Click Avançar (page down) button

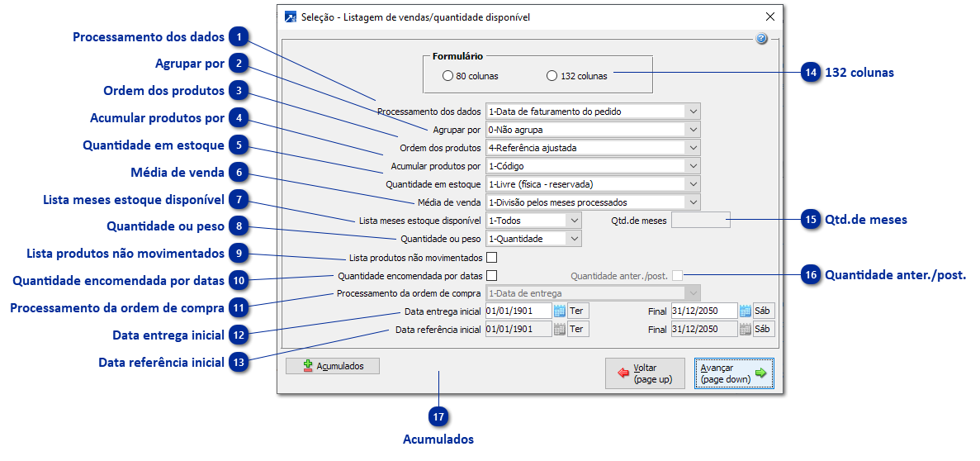click(734, 373)
